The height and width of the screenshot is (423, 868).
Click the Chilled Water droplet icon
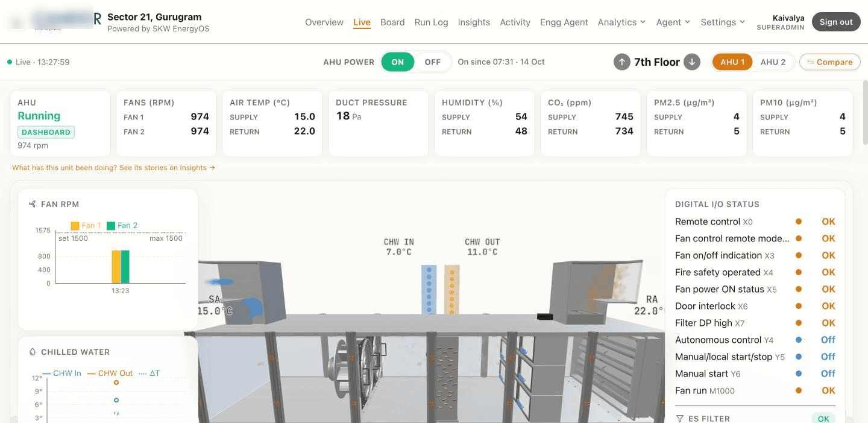(32, 352)
